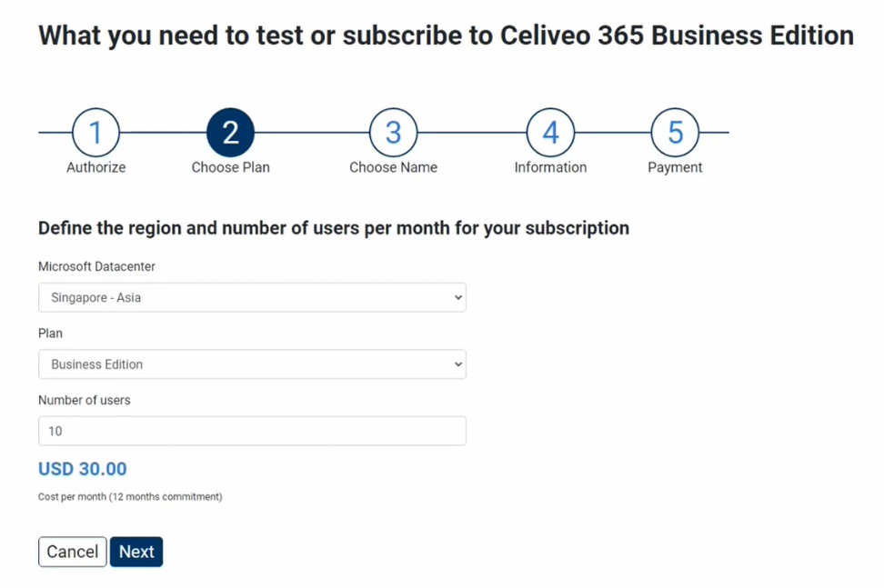
Task: Click the Microsoft Datacenter field label
Action: pyautogui.click(x=96, y=266)
